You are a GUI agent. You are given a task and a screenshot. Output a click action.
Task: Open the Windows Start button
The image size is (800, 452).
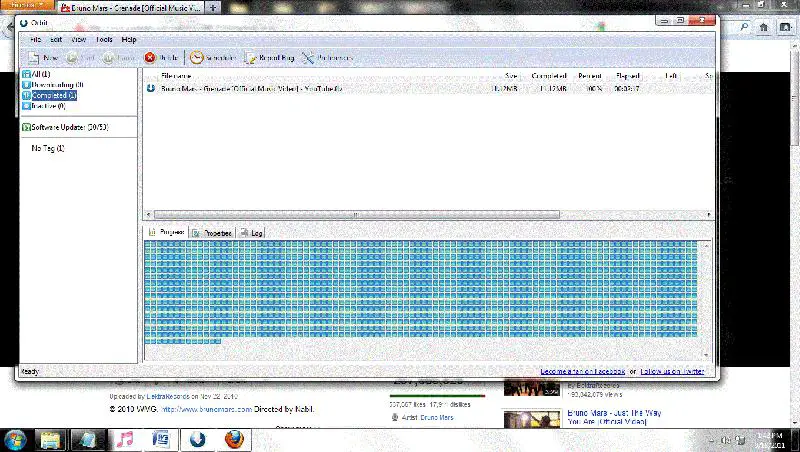tap(14, 440)
